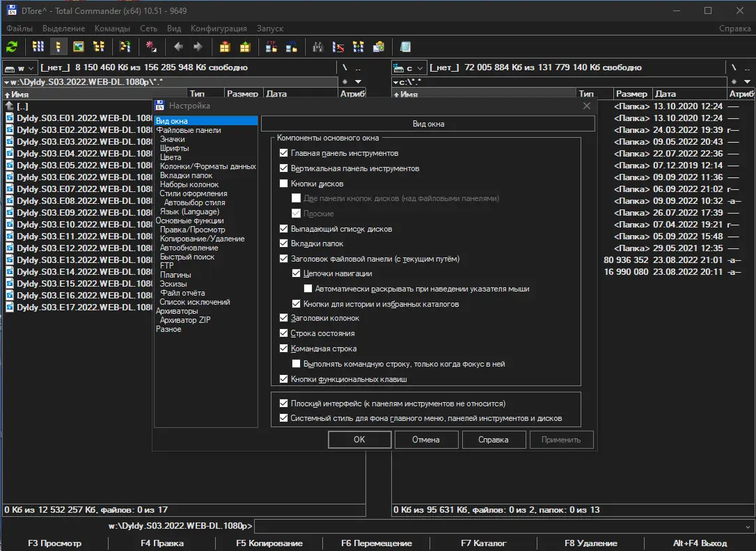Open the 'Конфигурация' menu
The height and width of the screenshot is (551, 756).
[219, 29]
